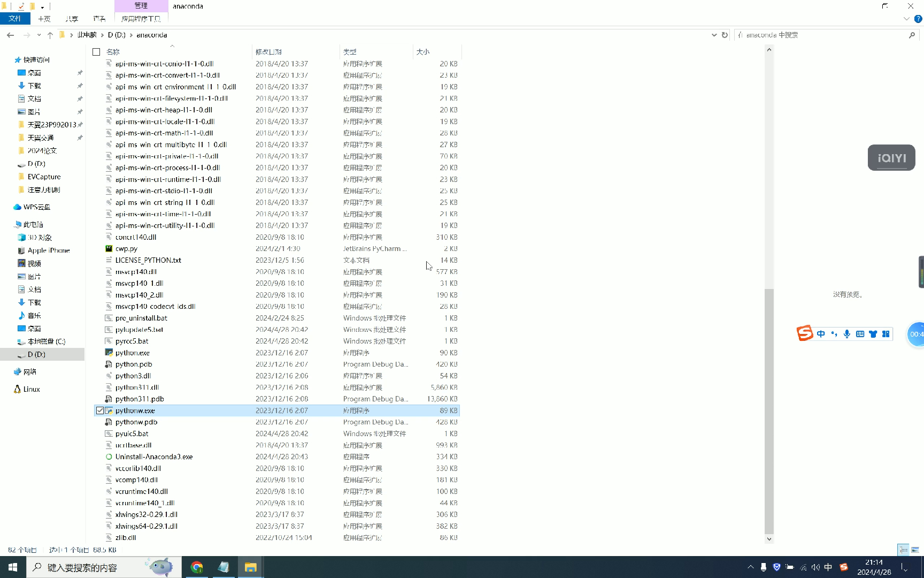Viewport: 924px width, 578px height.
Task: Sort files by 名称 column header
Action: point(113,52)
